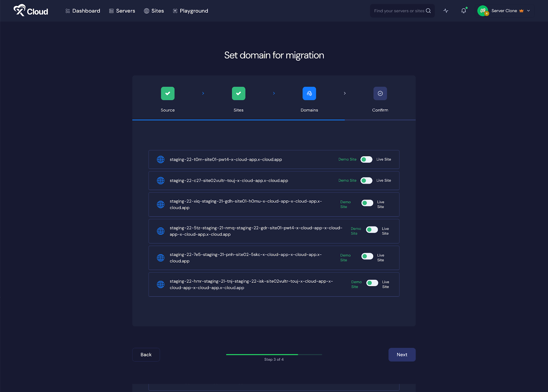
Task: Click the Domains migration cloud icon in stepper
Action: [x=309, y=93]
